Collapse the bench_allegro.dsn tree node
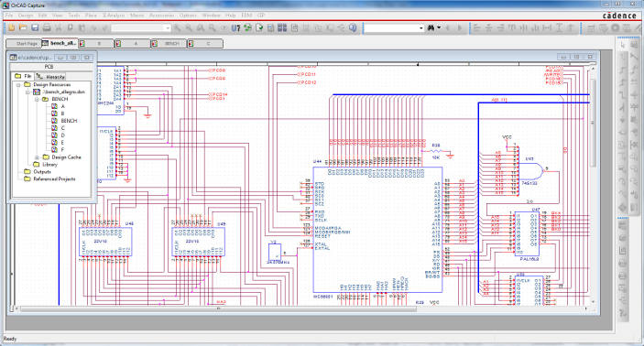Viewport: 644px width, 346px height. (x=27, y=92)
